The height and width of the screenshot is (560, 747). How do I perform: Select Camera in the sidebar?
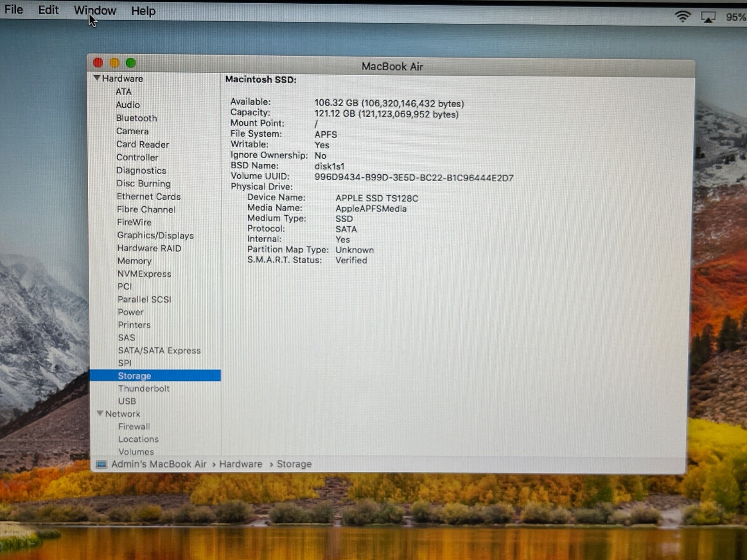tap(132, 131)
